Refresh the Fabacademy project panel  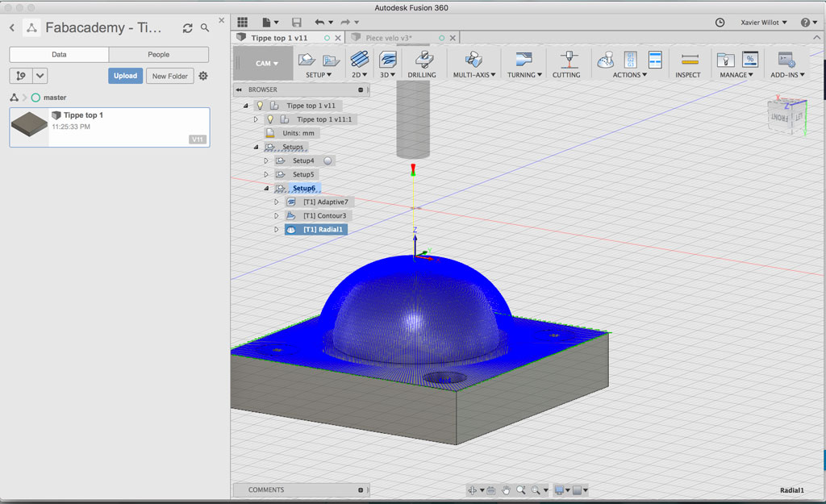point(187,28)
